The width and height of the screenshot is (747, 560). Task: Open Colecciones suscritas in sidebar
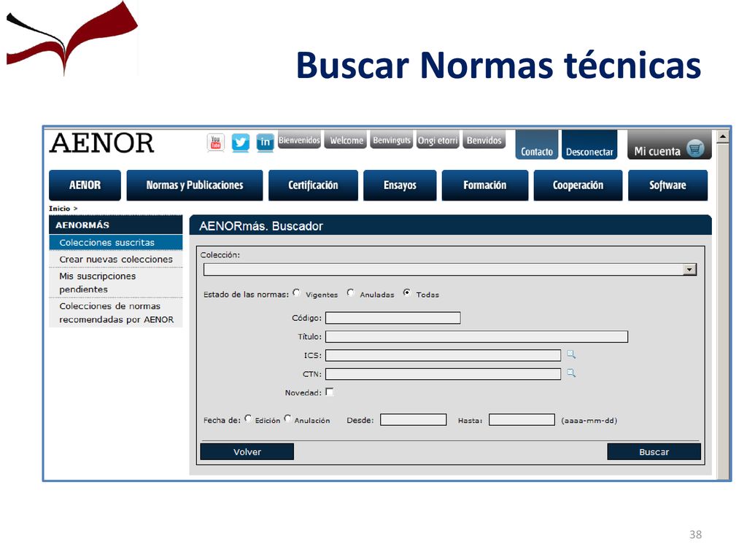point(116,242)
